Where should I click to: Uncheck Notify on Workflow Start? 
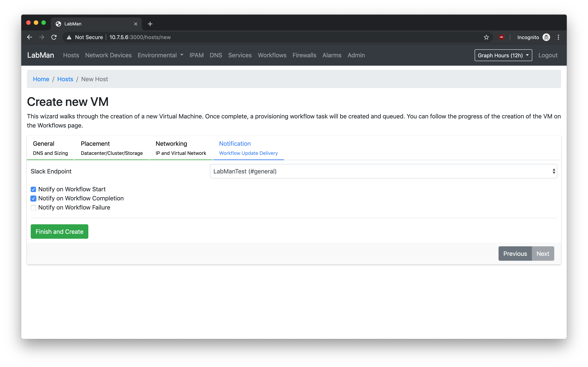pos(34,189)
